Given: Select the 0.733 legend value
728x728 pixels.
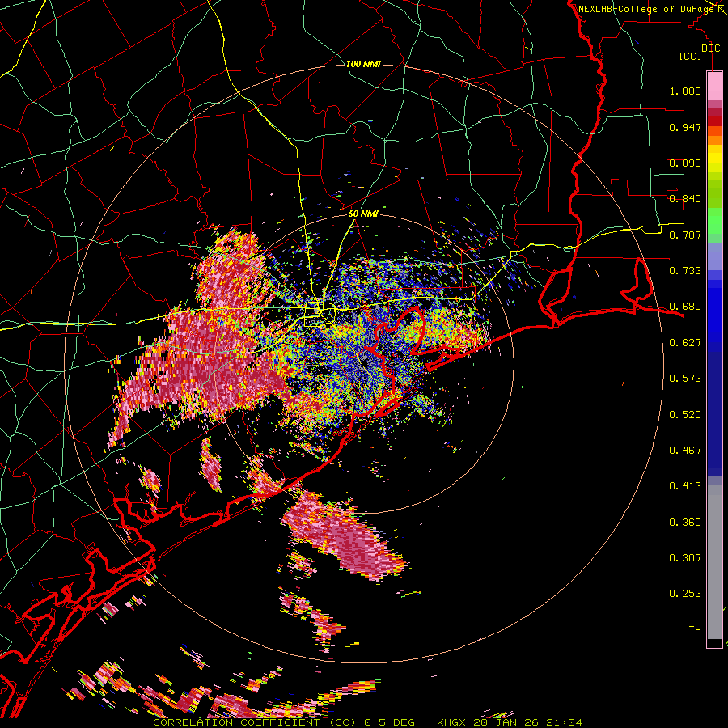Looking at the screenshot, I should click(x=685, y=271).
